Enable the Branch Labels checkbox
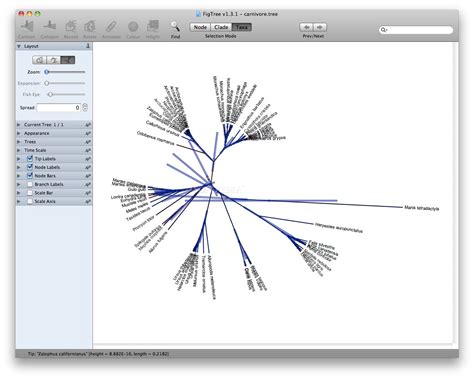 click(30, 184)
